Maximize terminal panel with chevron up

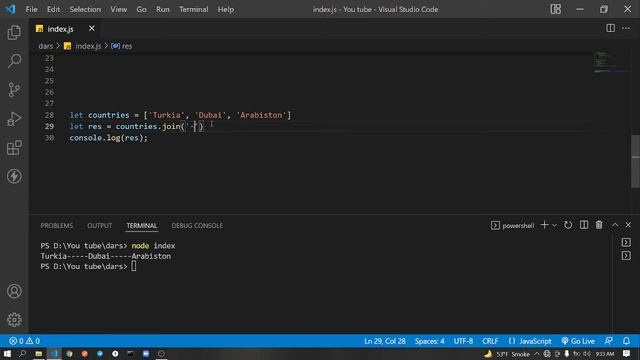coord(615,225)
